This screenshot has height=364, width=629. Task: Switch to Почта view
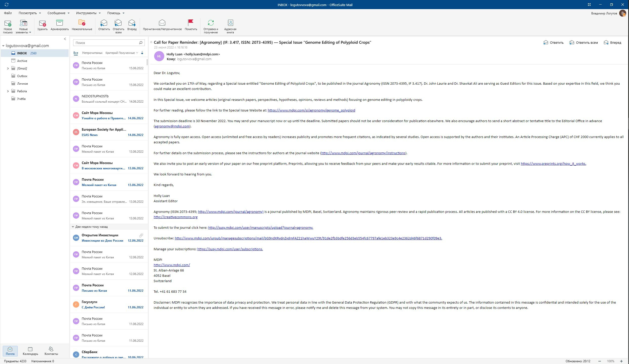(x=10, y=351)
